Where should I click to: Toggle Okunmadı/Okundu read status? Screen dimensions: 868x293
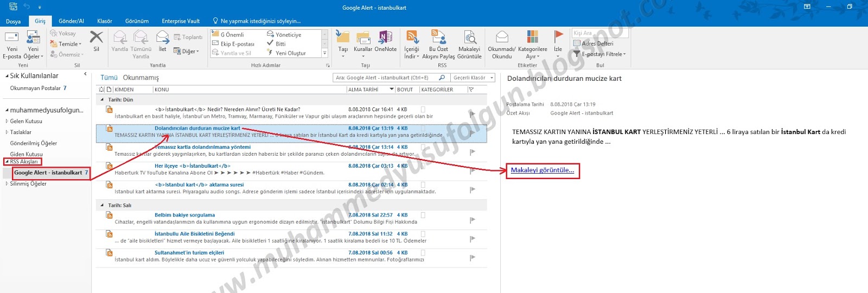502,44
